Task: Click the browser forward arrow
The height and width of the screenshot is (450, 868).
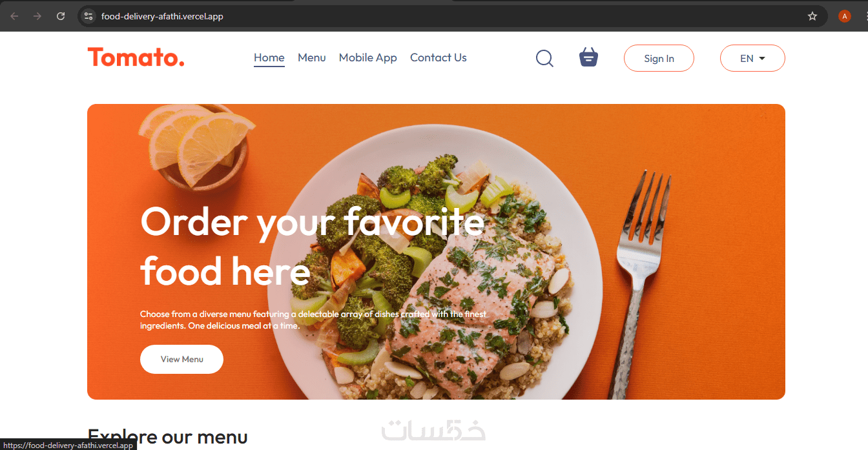Action: pyautogui.click(x=37, y=16)
